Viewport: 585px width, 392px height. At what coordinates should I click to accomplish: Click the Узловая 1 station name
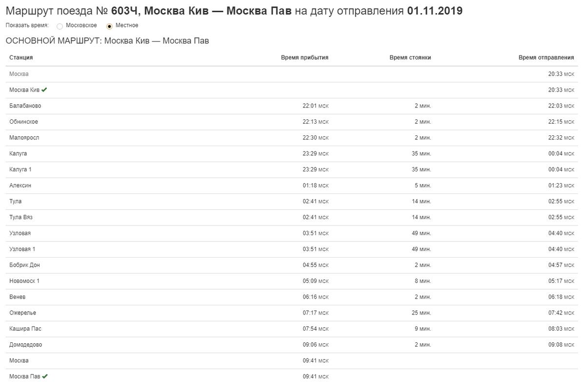coord(22,249)
